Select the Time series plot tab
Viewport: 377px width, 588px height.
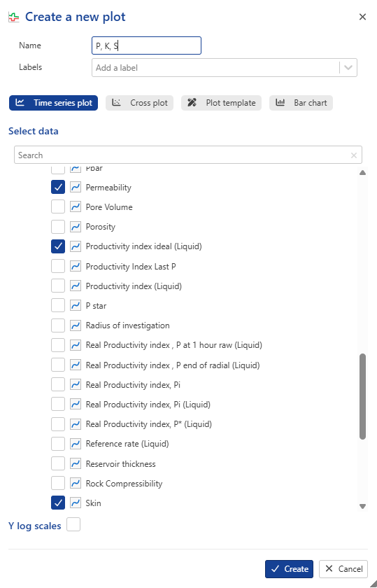54,103
